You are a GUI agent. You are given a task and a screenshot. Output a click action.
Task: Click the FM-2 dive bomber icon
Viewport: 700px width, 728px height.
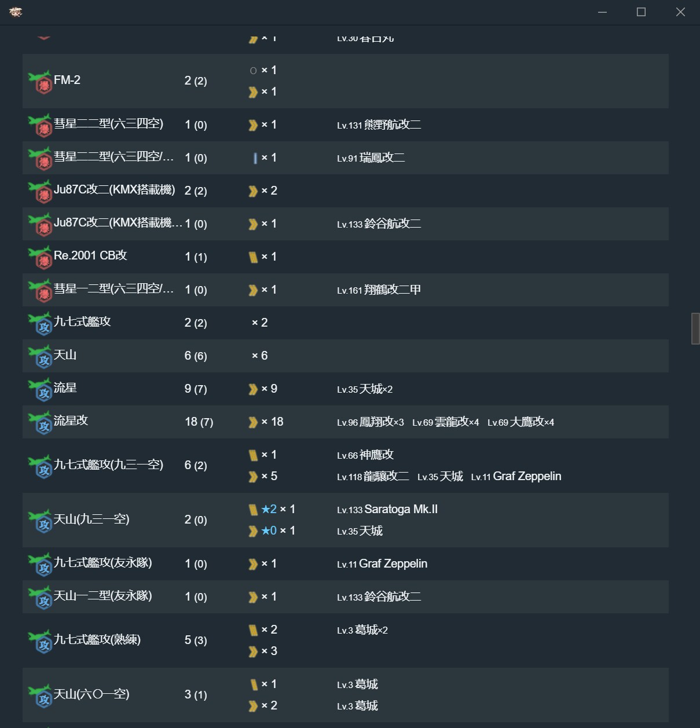[41, 82]
